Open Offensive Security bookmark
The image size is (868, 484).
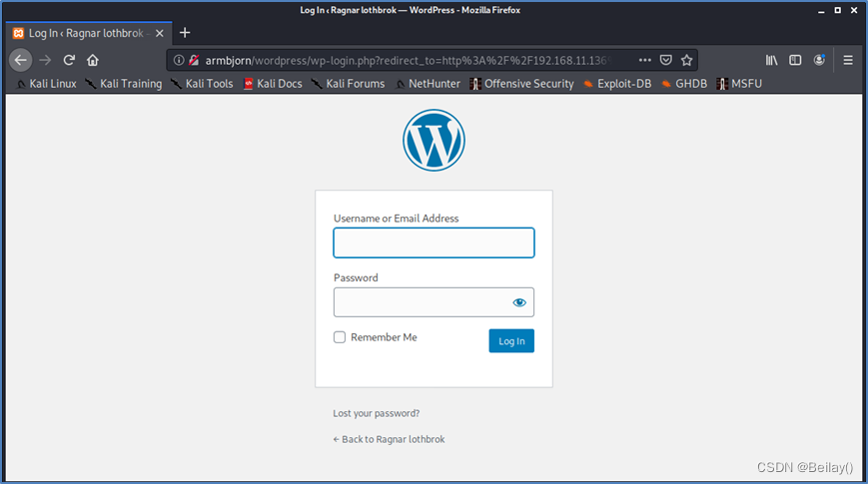(522, 84)
